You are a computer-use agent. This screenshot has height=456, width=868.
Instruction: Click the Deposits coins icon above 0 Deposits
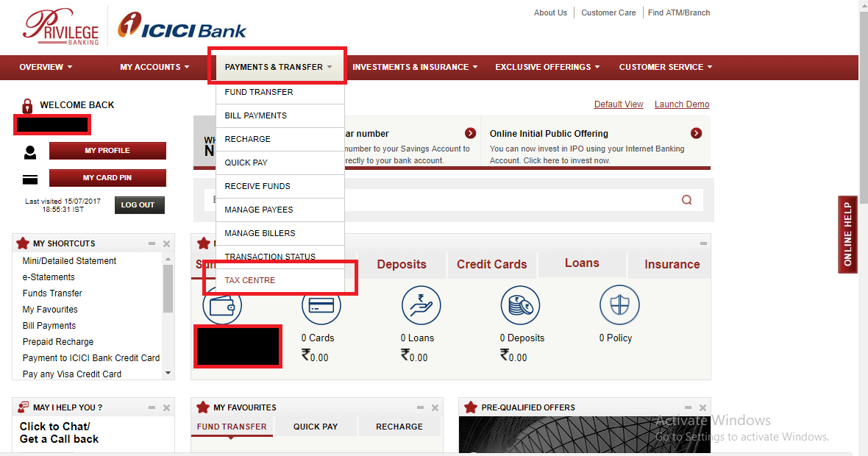[520, 305]
